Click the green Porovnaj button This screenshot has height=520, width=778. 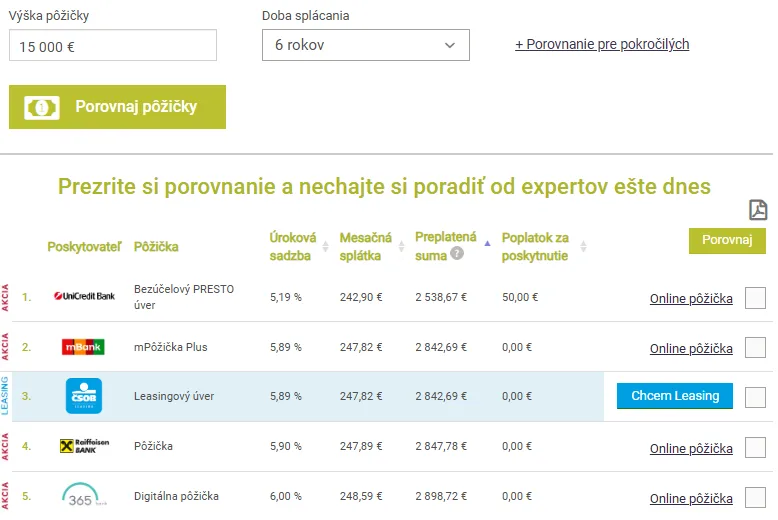tap(727, 241)
